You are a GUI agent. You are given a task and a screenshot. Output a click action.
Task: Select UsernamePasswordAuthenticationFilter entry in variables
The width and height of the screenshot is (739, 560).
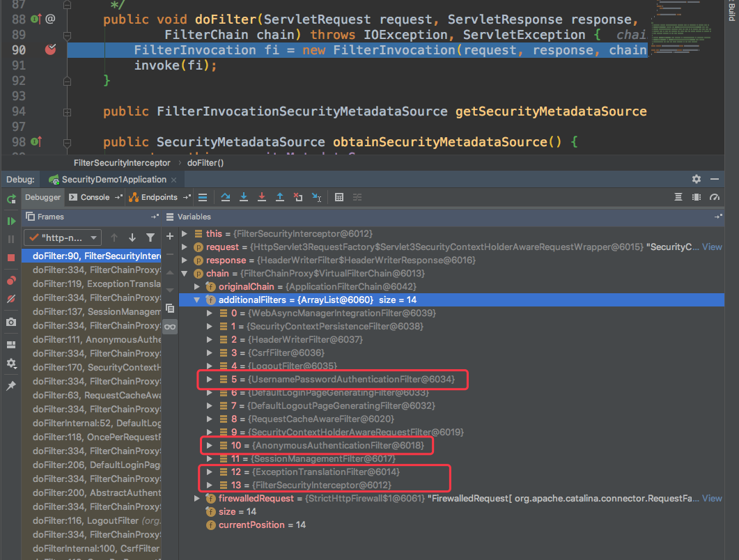[x=352, y=380]
